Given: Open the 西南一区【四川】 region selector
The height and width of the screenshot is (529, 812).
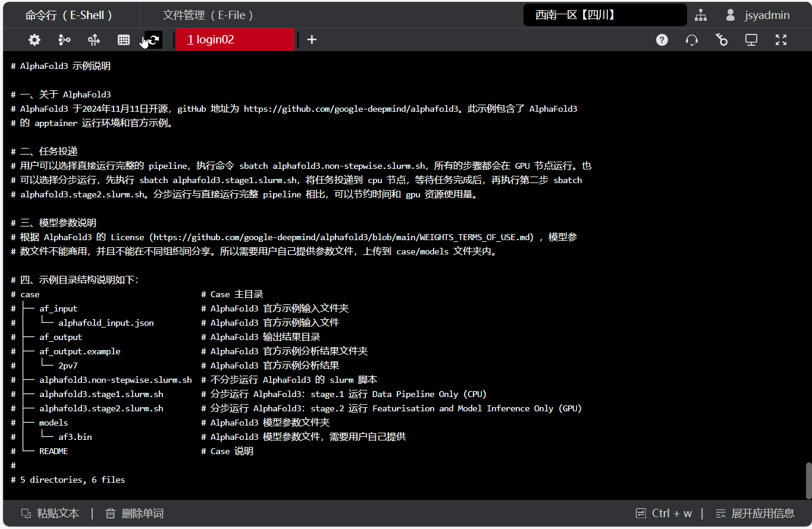Looking at the screenshot, I should [604, 15].
